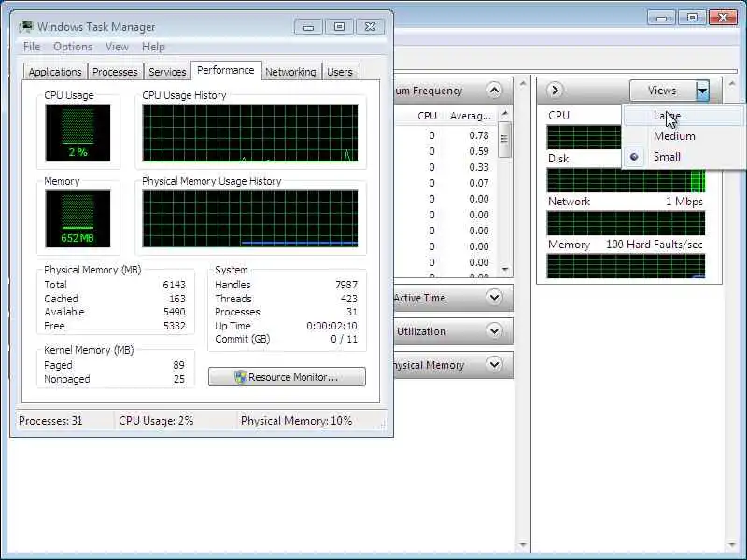
Task: Click the CPU Usage gauge showing 2 %
Action: 78,133
